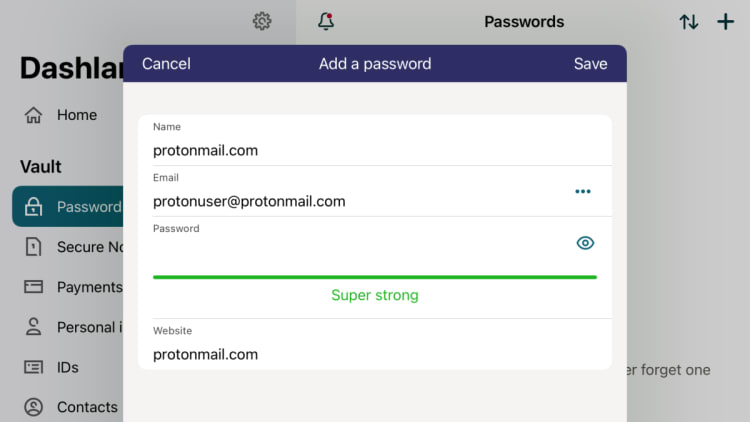Open notifications bell icon

[325, 21]
